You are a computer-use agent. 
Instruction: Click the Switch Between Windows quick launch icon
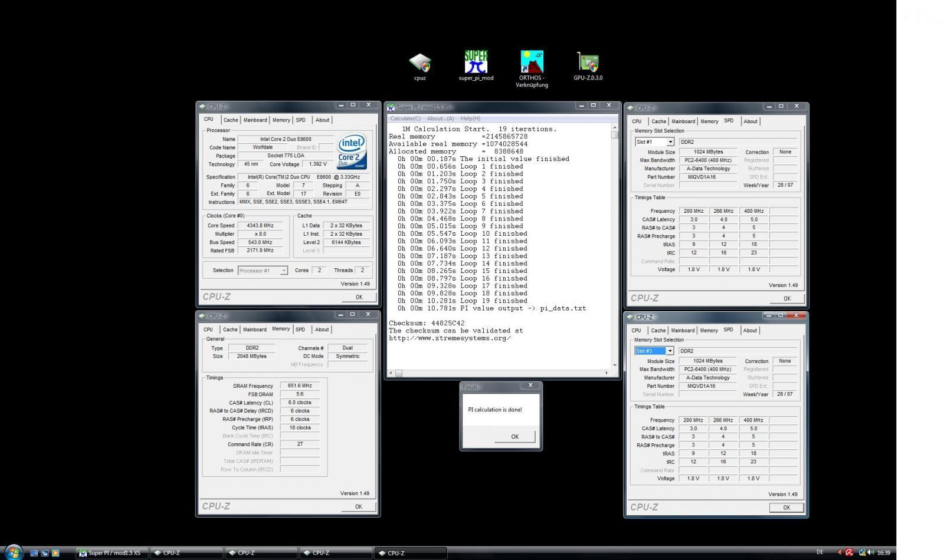(44, 553)
